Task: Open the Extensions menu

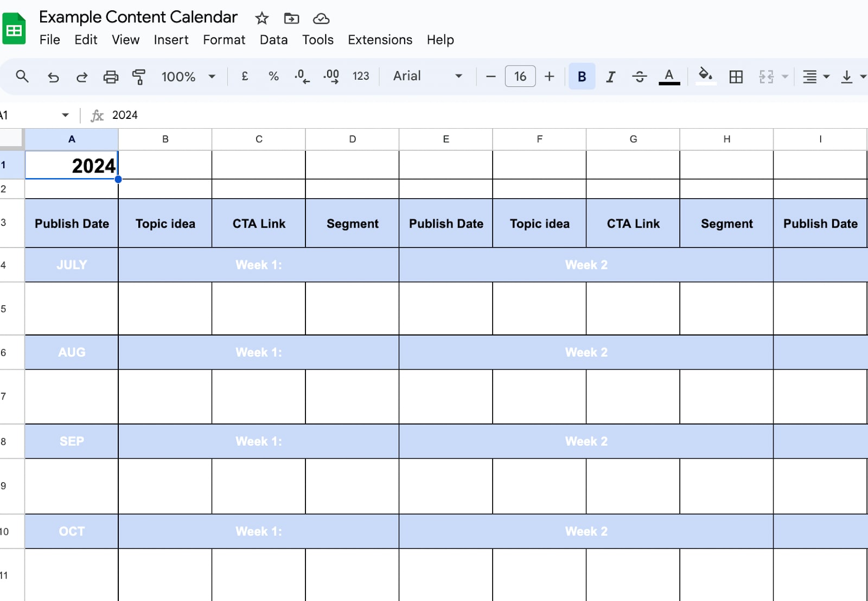Action: (x=380, y=40)
